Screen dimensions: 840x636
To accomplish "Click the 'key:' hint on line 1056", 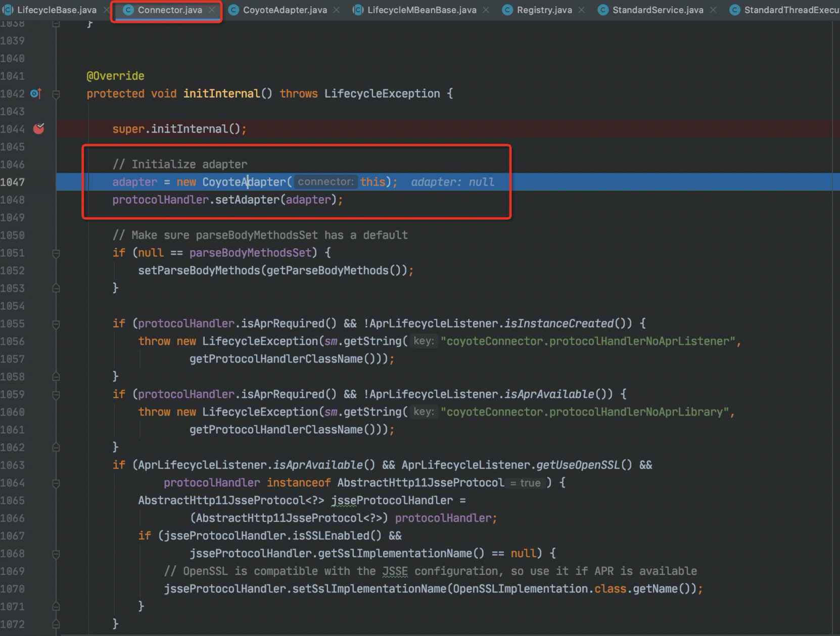I will pyautogui.click(x=424, y=341).
